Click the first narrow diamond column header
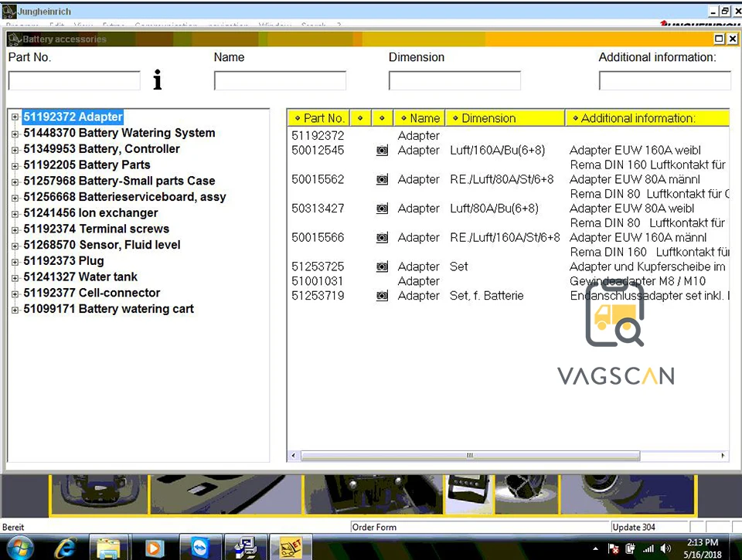The image size is (742, 560). point(360,117)
